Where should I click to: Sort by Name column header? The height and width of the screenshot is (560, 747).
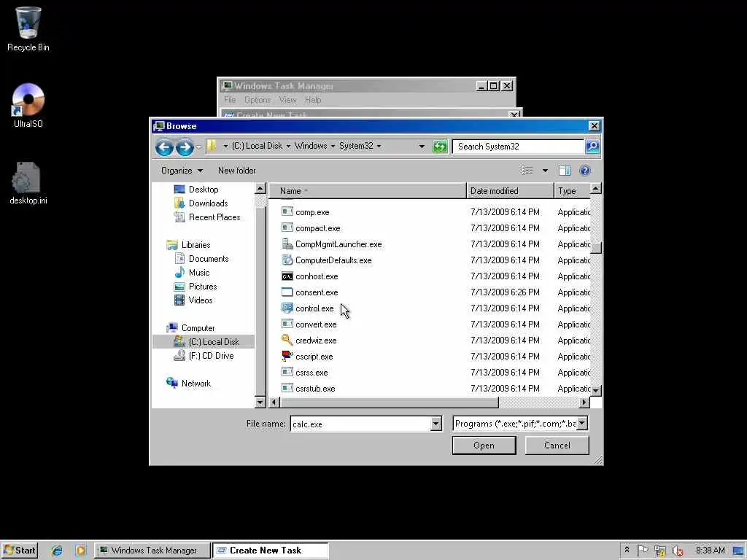(x=368, y=191)
